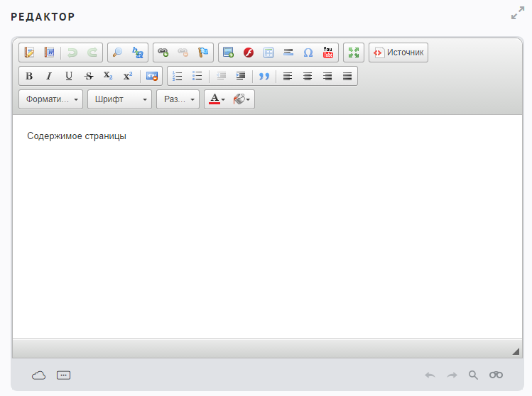Open the Форматирование dropdown
Viewport: 532px width, 396px height.
(51, 100)
